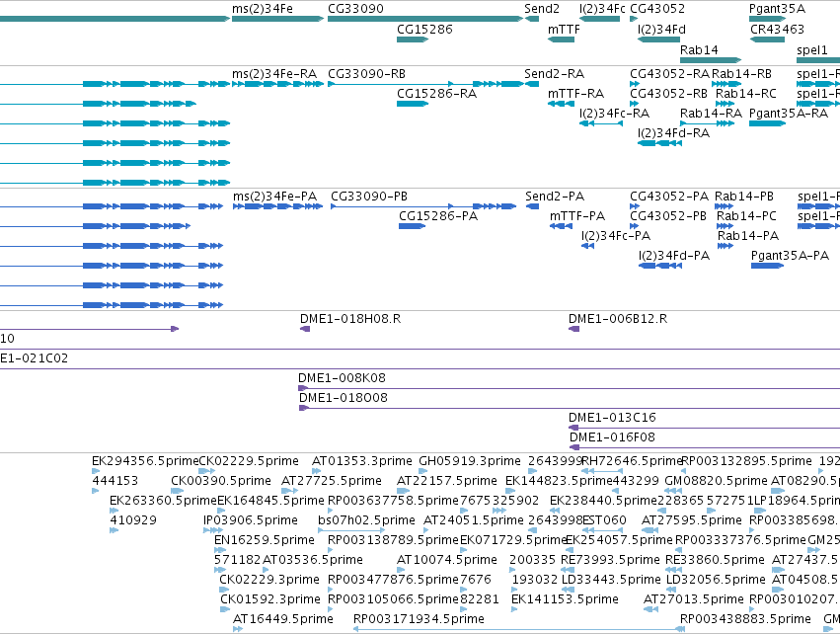The width and height of the screenshot is (840, 634).
Task: Open the l(2)34Fd gene label
Action: tap(661, 30)
